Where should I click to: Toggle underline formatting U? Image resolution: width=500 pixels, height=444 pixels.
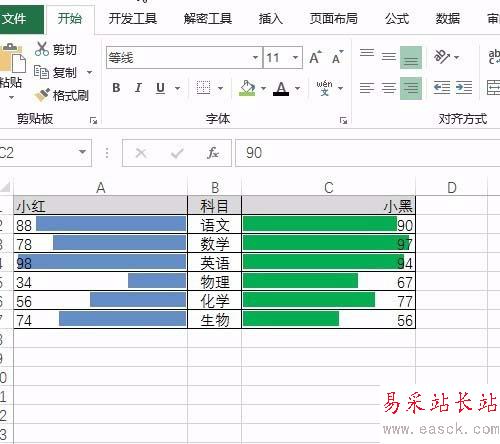pos(161,88)
